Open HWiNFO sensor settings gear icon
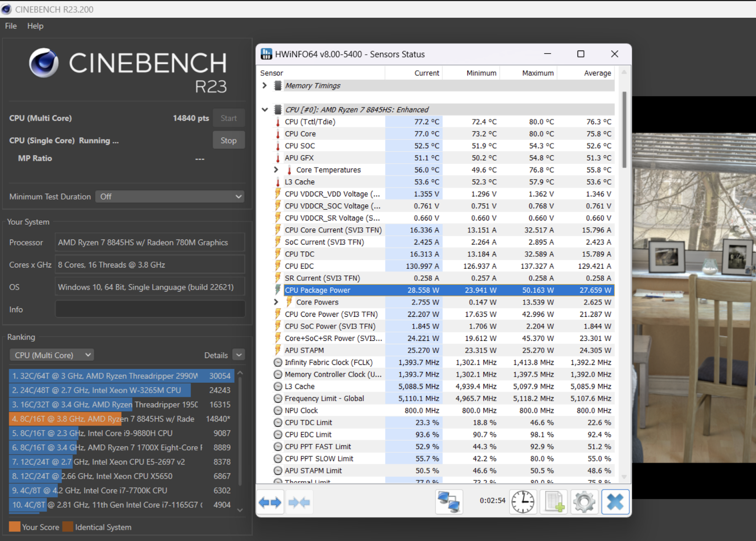This screenshot has width=756, height=541. (x=584, y=502)
